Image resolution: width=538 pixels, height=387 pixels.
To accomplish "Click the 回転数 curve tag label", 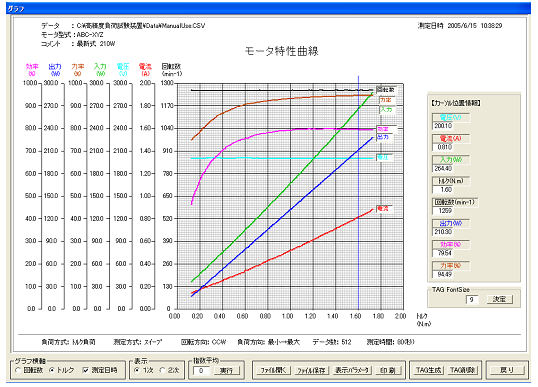I will point(386,90).
